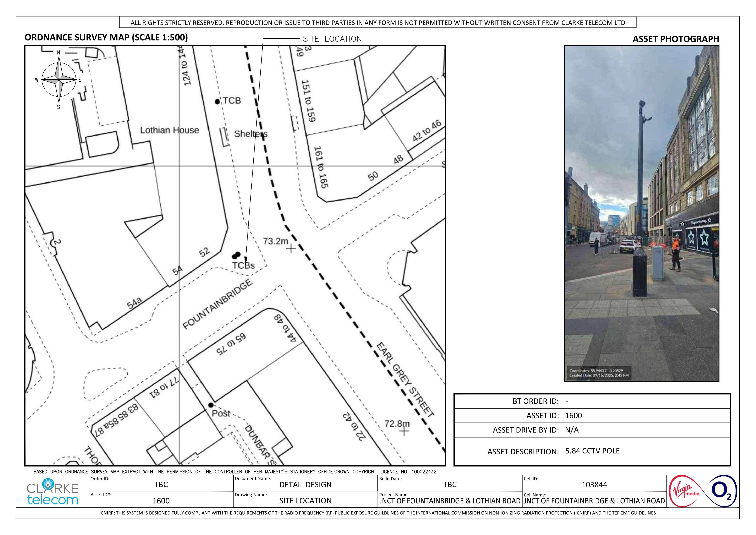The image size is (756, 535).
Task: Click the '1600' value under Asset ID# in the title block
Action: 161,501
